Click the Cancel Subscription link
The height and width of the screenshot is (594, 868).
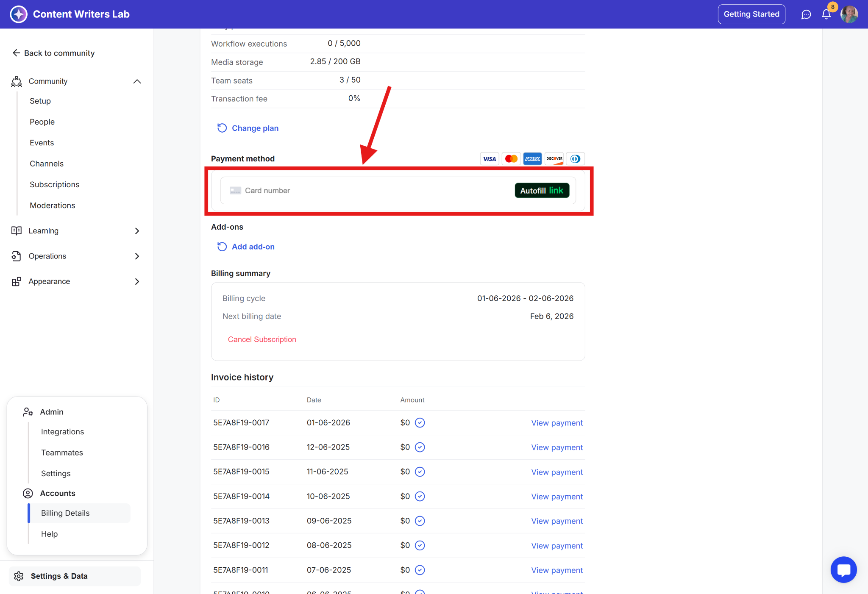[x=262, y=339]
